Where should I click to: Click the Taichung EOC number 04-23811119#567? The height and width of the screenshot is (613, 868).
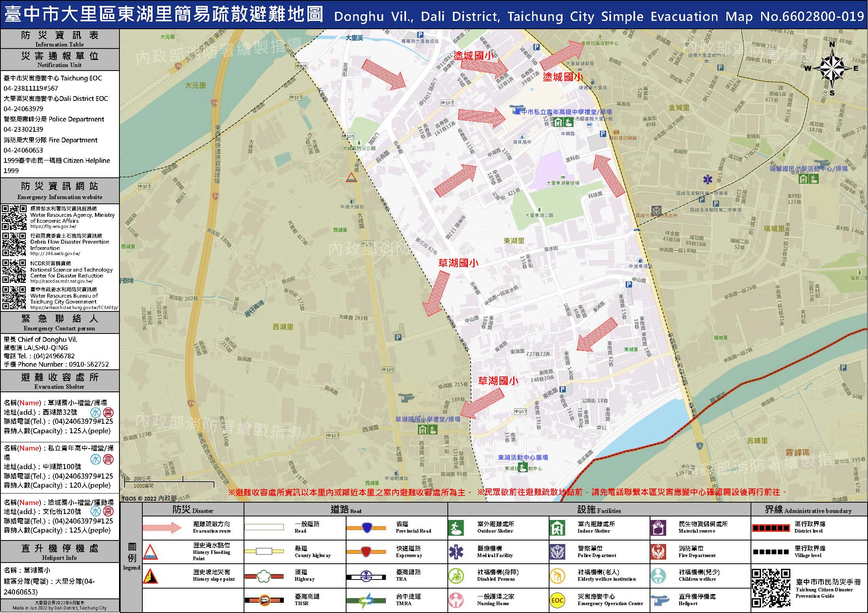coord(31,88)
